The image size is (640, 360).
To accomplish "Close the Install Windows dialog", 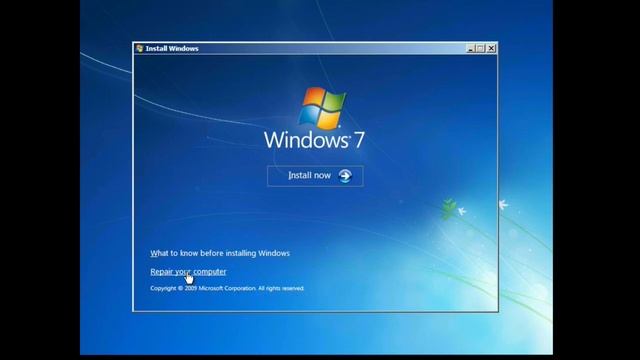I will tap(491, 48).
